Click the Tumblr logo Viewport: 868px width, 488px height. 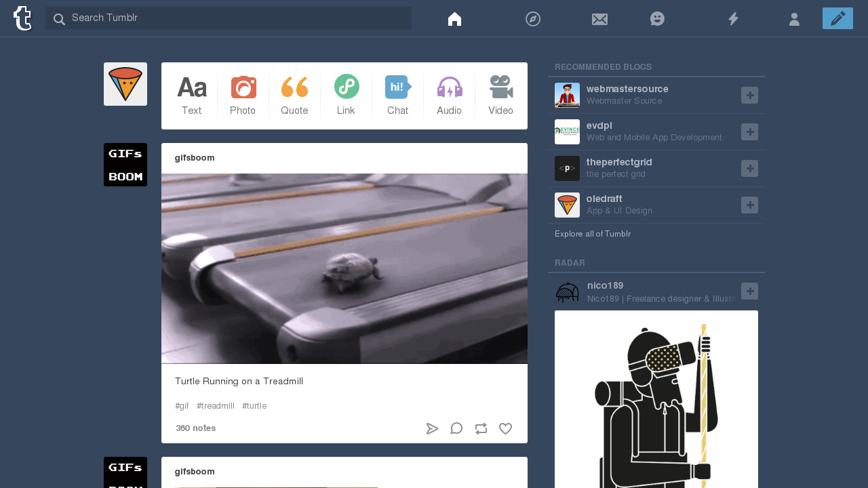click(x=23, y=18)
